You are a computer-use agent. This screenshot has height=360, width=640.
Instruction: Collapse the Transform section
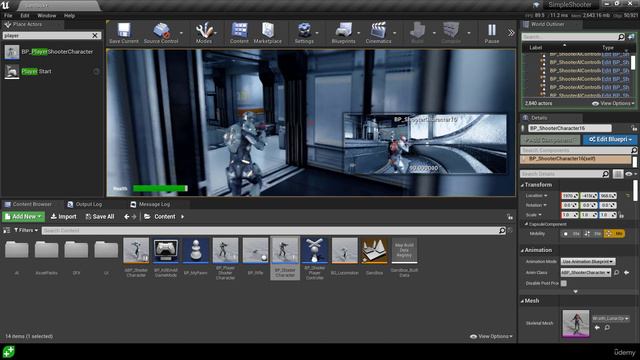tap(522, 185)
